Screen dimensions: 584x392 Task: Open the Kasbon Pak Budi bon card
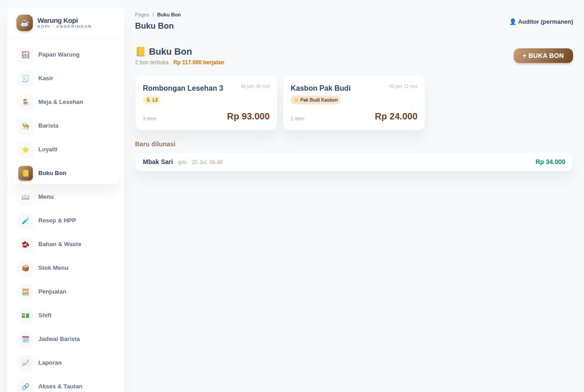pyautogui.click(x=354, y=103)
